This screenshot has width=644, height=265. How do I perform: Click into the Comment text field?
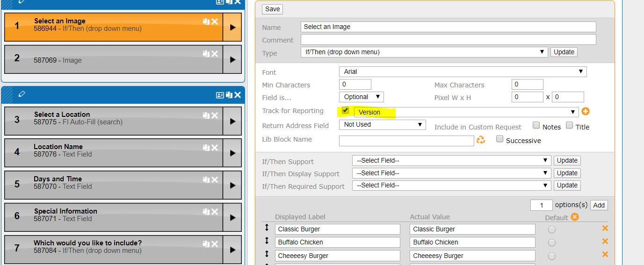[448, 40]
